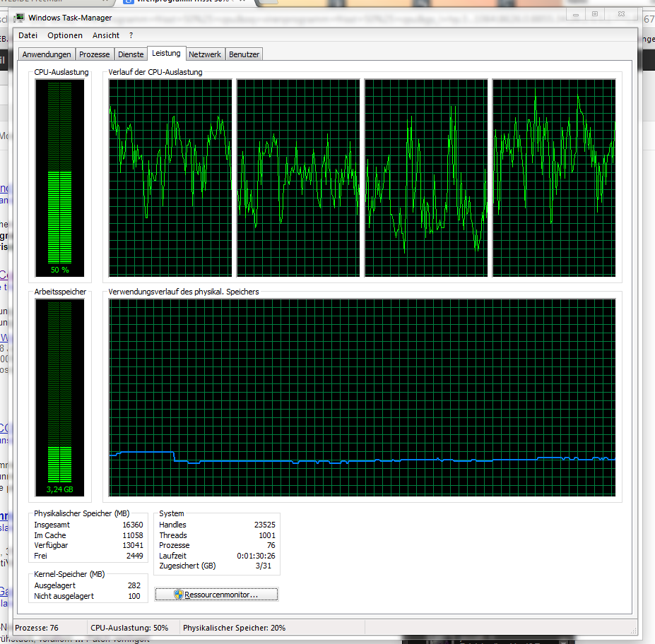655x644 pixels.
Task: Switch to the Dienste tab
Action: click(131, 54)
